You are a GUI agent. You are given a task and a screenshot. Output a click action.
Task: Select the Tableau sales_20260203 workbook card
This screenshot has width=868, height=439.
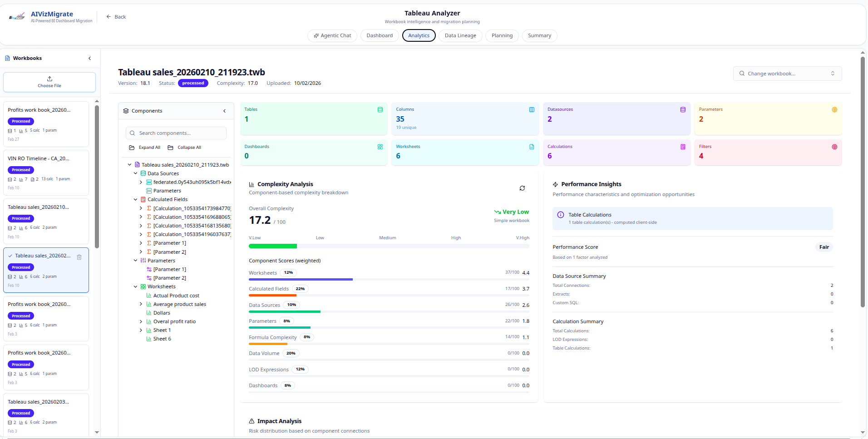(46, 415)
